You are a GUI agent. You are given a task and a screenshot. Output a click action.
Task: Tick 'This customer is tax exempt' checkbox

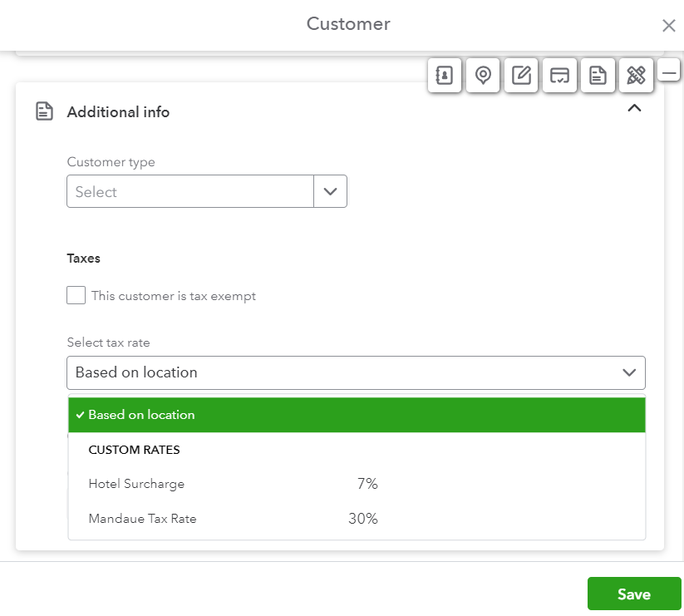pos(76,295)
